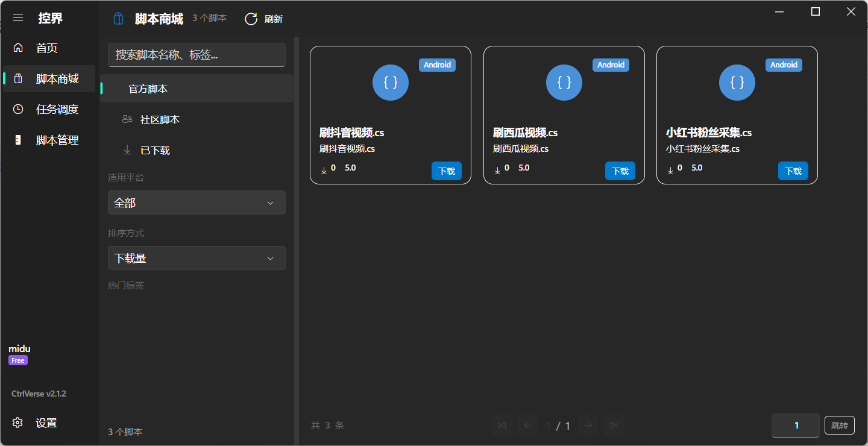
Task: Click the 刷西瓜视频.cs bold title
Action: click(x=526, y=133)
